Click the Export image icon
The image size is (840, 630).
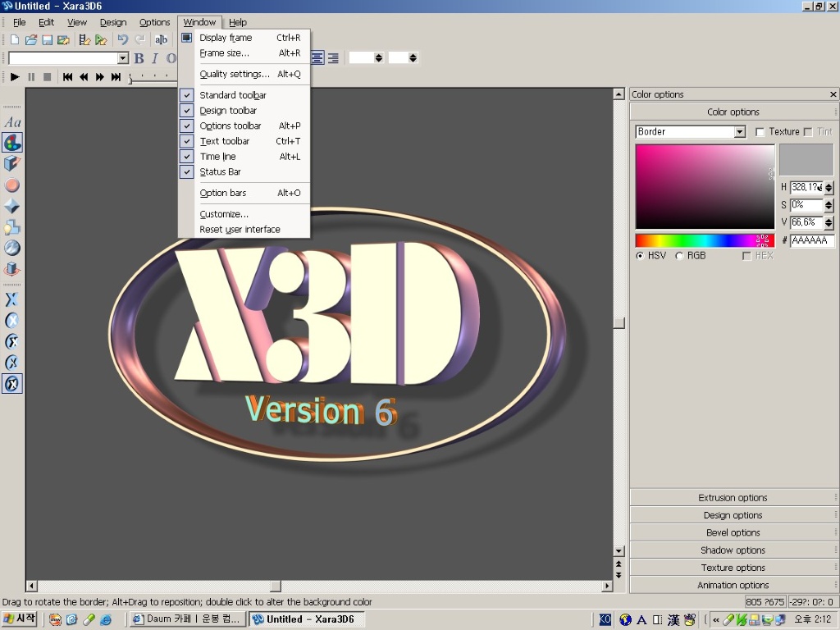pyautogui.click(x=63, y=39)
